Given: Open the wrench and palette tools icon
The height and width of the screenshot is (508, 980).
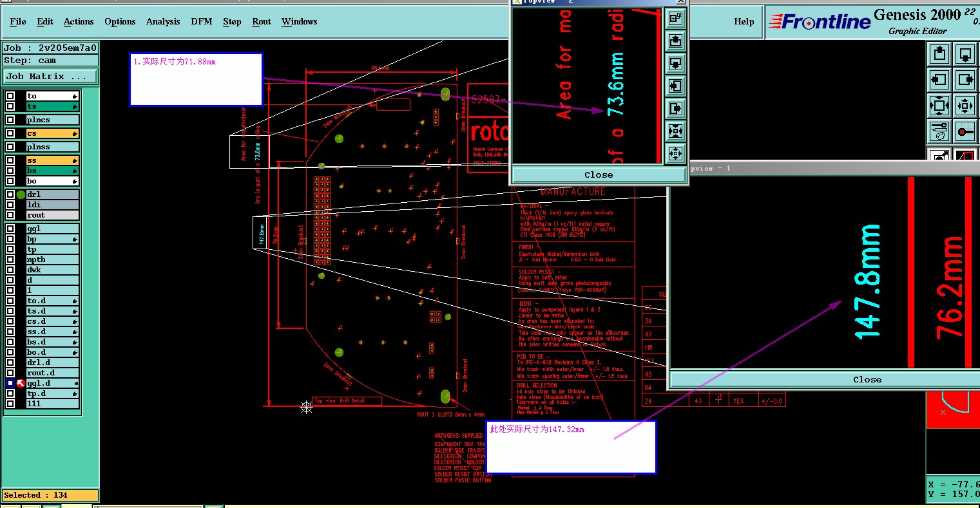Looking at the screenshot, I should [939, 131].
